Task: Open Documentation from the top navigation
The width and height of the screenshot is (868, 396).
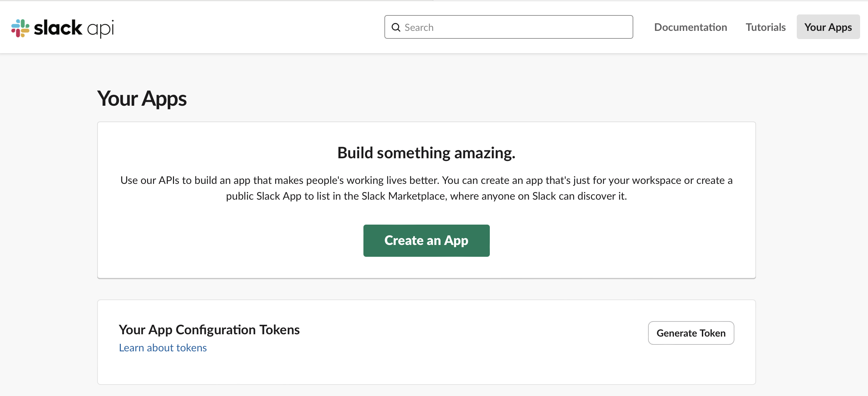Action: tap(690, 27)
